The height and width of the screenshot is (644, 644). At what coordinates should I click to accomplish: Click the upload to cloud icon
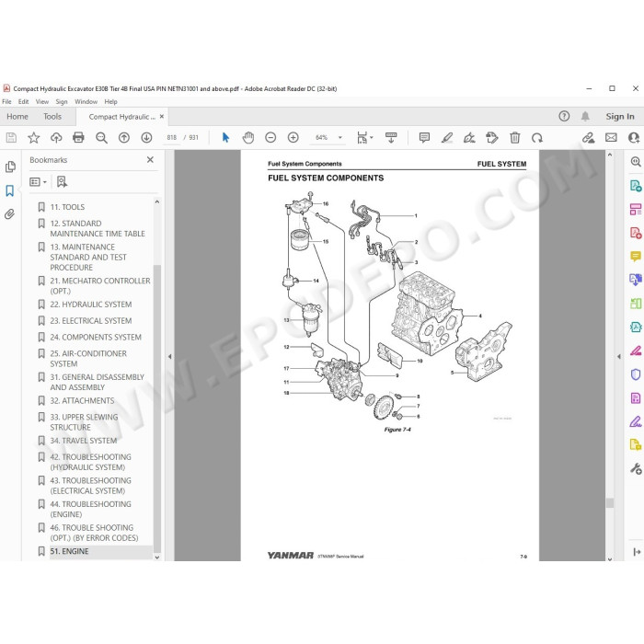coord(56,138)
